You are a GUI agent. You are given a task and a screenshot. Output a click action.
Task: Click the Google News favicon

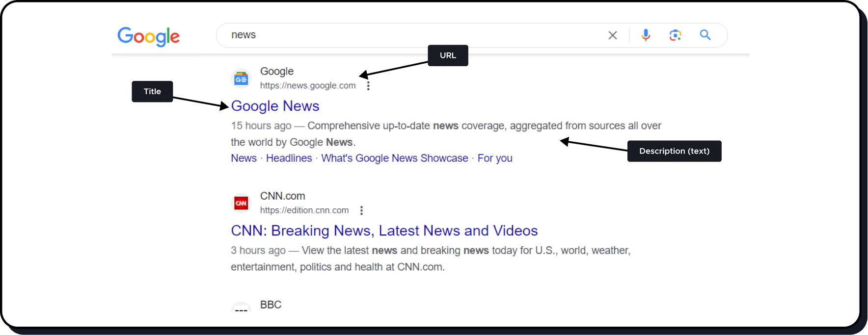pos(241,78)
